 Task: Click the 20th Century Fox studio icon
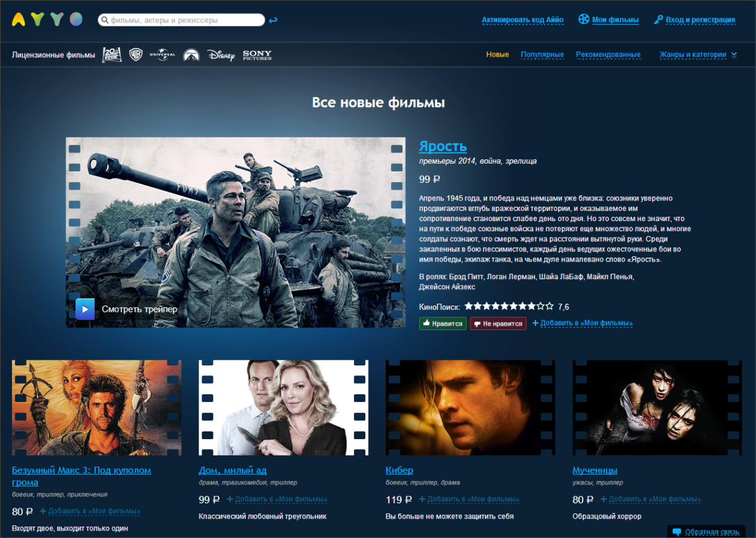coord(112,55)
